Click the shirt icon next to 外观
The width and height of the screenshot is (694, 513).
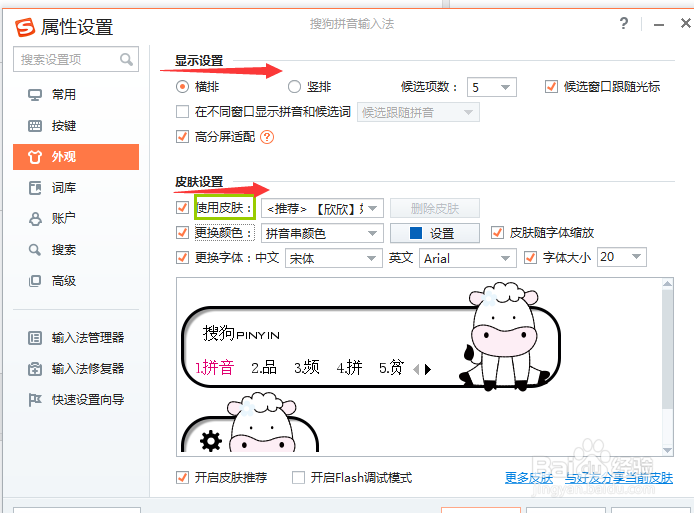click(35, 157)
